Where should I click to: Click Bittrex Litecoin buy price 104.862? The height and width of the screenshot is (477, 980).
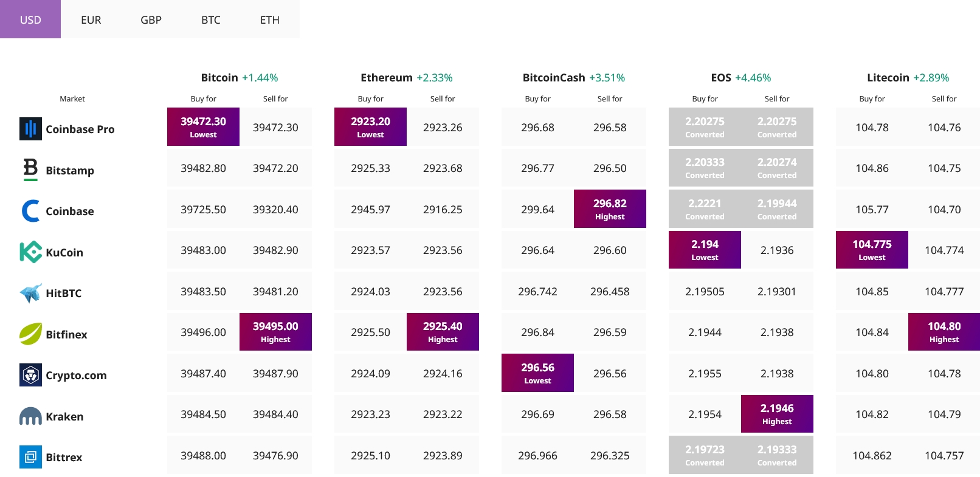click(872, 455)
